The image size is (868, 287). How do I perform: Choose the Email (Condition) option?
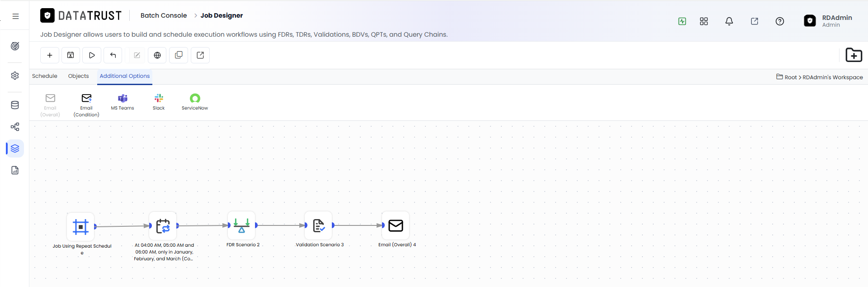(x=86, y=105)
